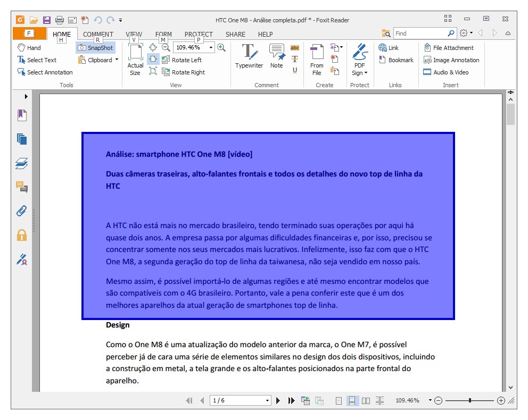528x420 pixels.
Task: Open the Attachments side panel
Action: point(22,211)
